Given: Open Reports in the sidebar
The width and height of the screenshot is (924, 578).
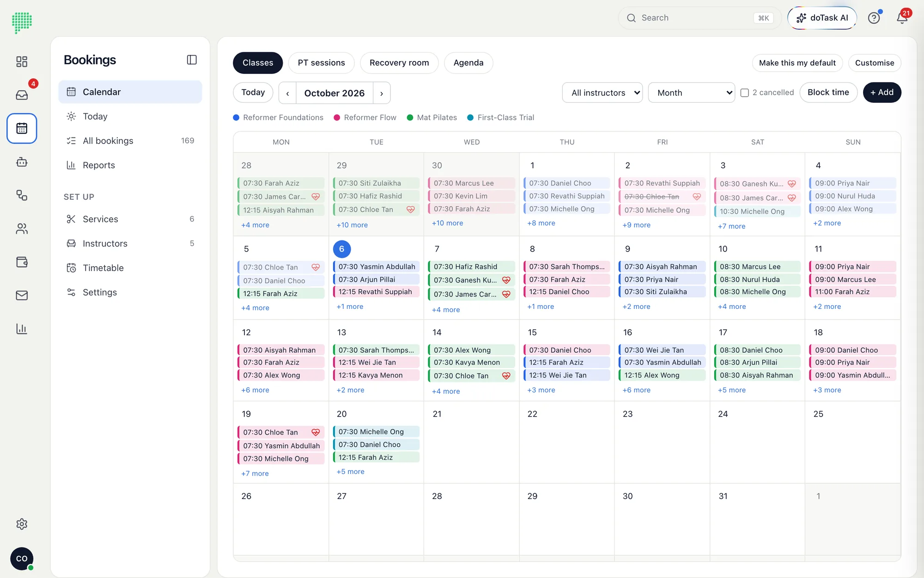Looking at the screenshot, I should 130,165.
